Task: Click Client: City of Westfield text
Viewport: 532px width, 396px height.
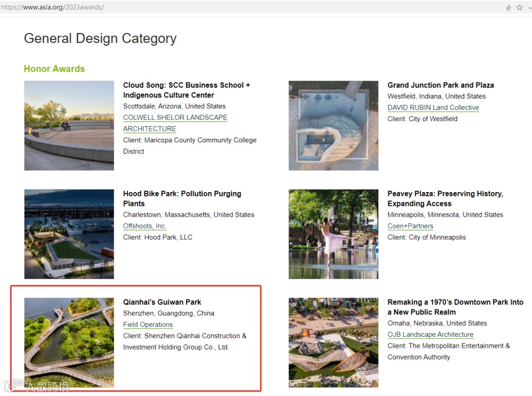Action: coord(423,119)
